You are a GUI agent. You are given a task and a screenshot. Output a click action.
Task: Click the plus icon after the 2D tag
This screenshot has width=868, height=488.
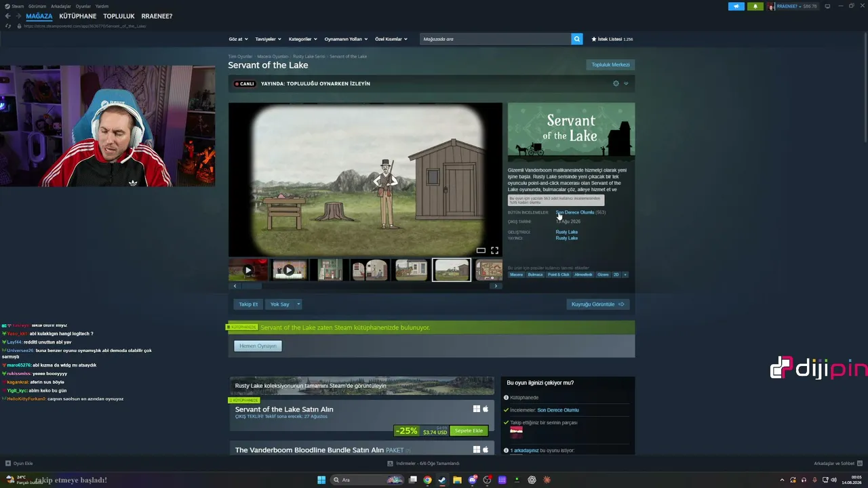point(625,274)
